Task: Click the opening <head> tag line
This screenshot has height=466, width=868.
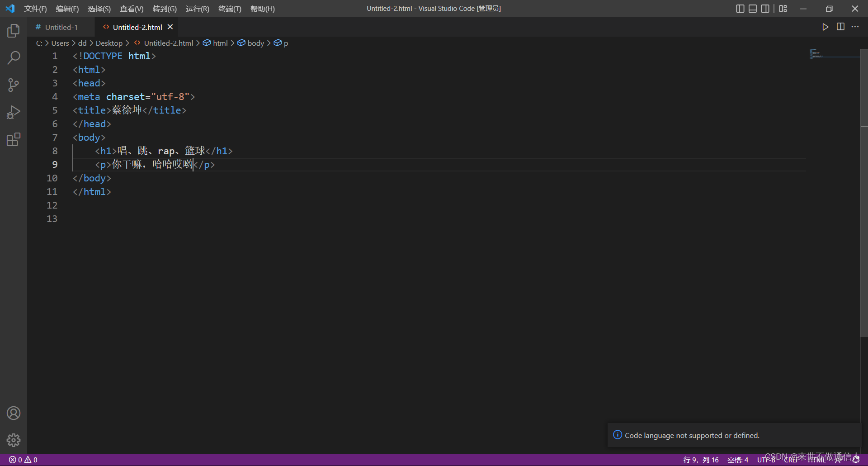Action: (x=89, y=83)
